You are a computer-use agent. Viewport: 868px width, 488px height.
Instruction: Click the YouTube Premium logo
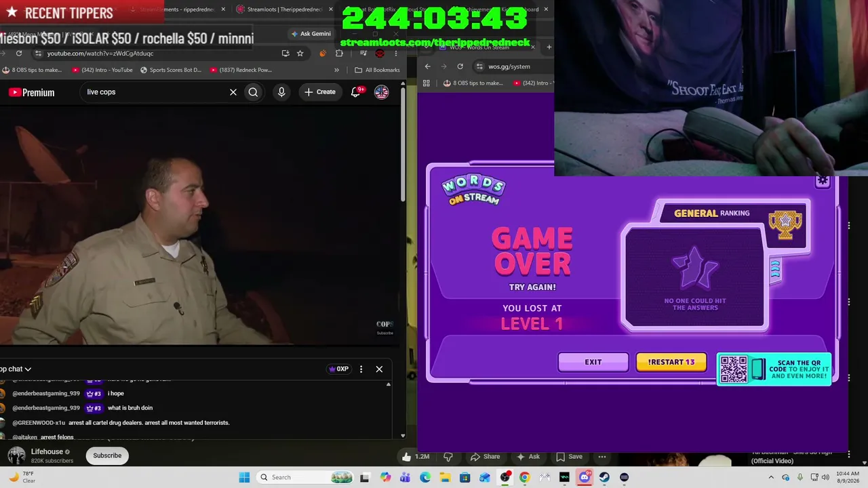point(31,92)
